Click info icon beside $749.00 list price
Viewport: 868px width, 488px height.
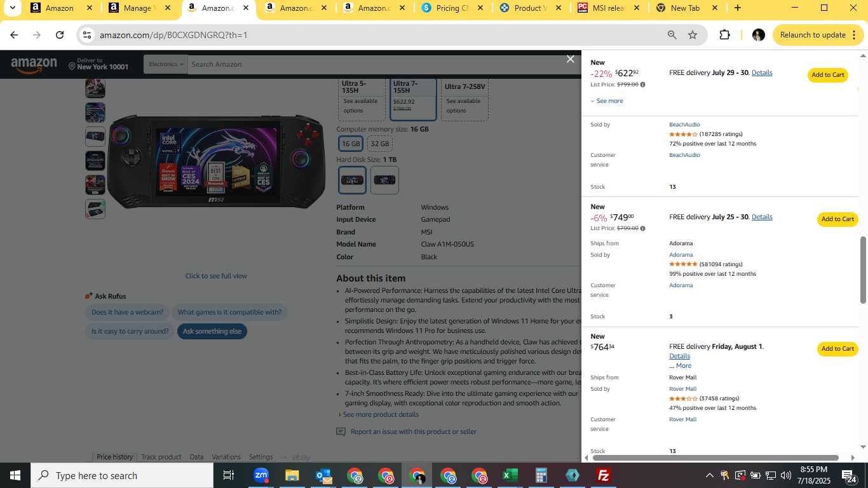point(642,229)
